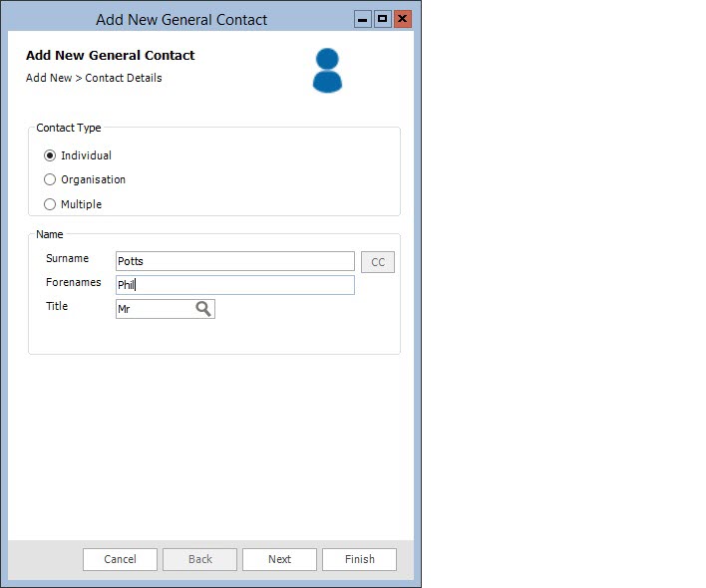This screenshot has width=706, height=588.
Task: Go to the Next wizard step
Action: pos(279,559)
